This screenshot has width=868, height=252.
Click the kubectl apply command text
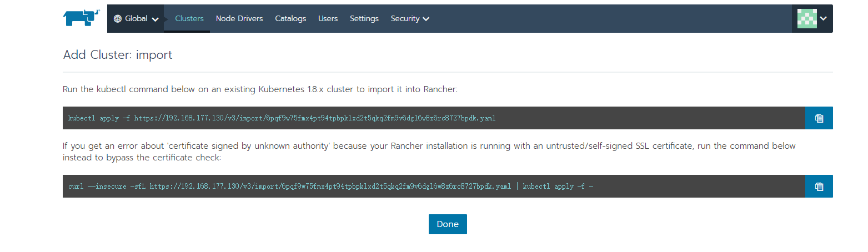pyautogui.click(x=282, y=118)
